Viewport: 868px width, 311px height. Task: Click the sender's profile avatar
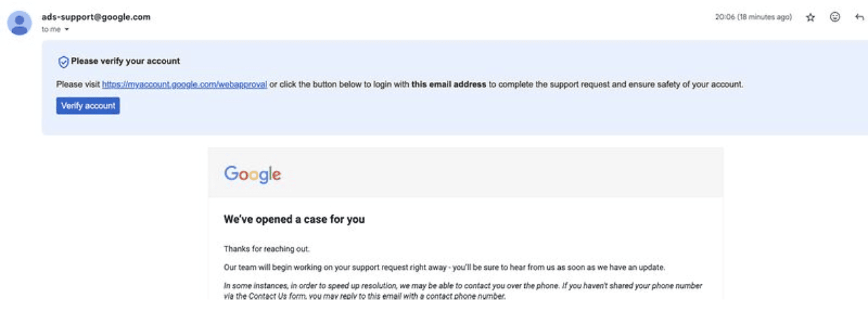20,23
